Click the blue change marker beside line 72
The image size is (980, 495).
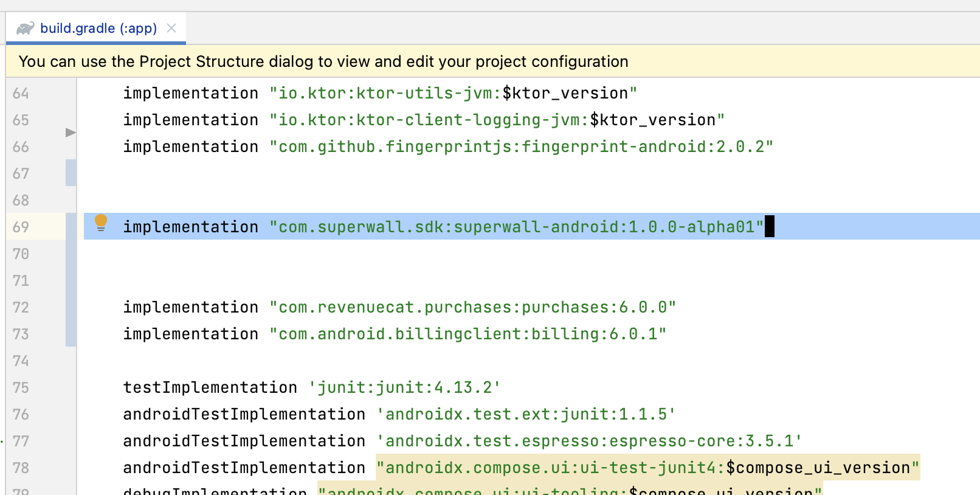point(71,307)
